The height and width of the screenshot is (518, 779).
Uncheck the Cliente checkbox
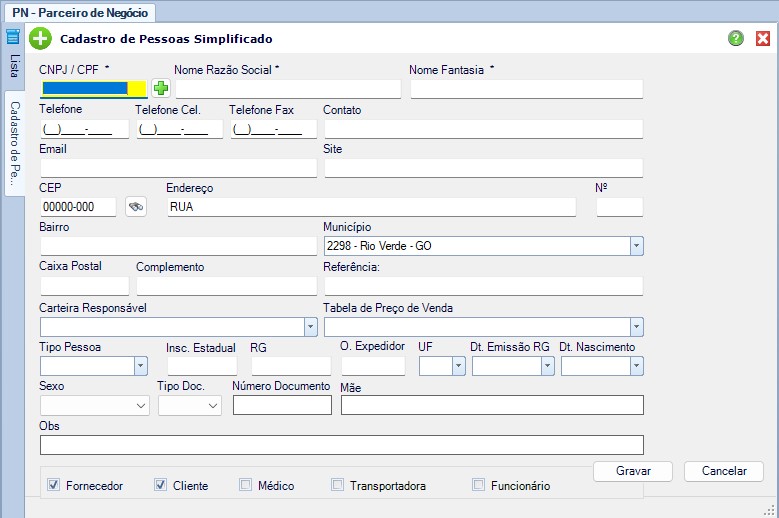pos(160,486)
